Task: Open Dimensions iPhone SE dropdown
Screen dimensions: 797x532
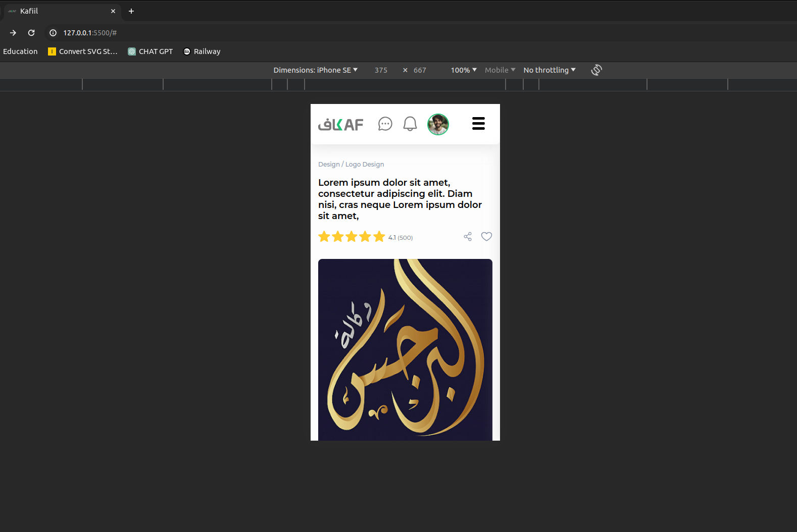Action: click(x=315, y=70)
